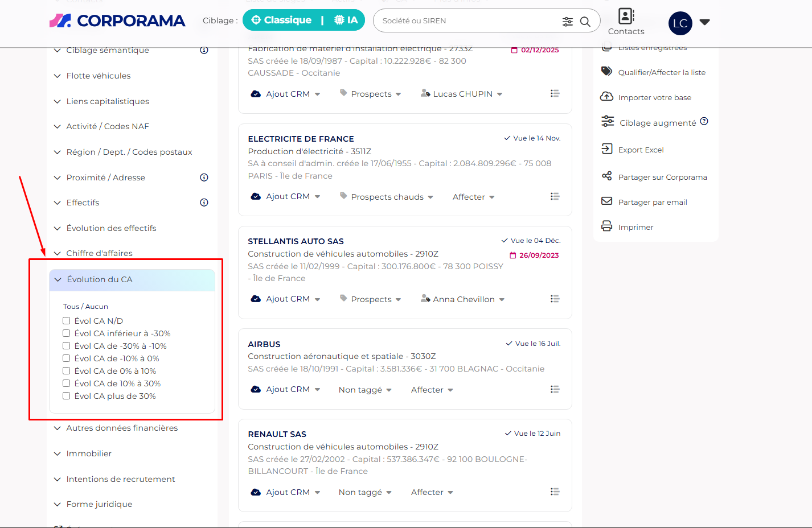Open STELLANTIS AUTO SAS company link
The width and height of the screenshot is (812, 528).
click(x=296, y=241)
